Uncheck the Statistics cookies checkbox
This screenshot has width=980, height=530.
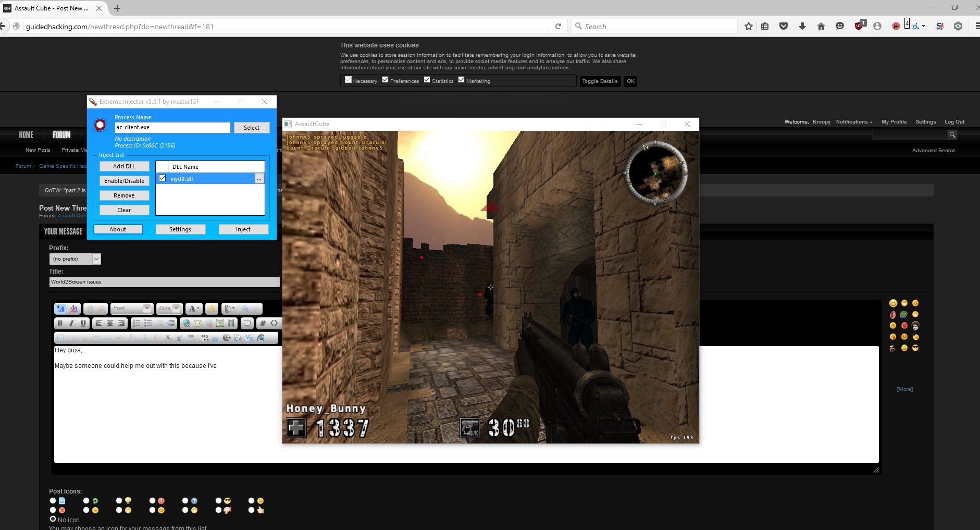tap(427, 80)
